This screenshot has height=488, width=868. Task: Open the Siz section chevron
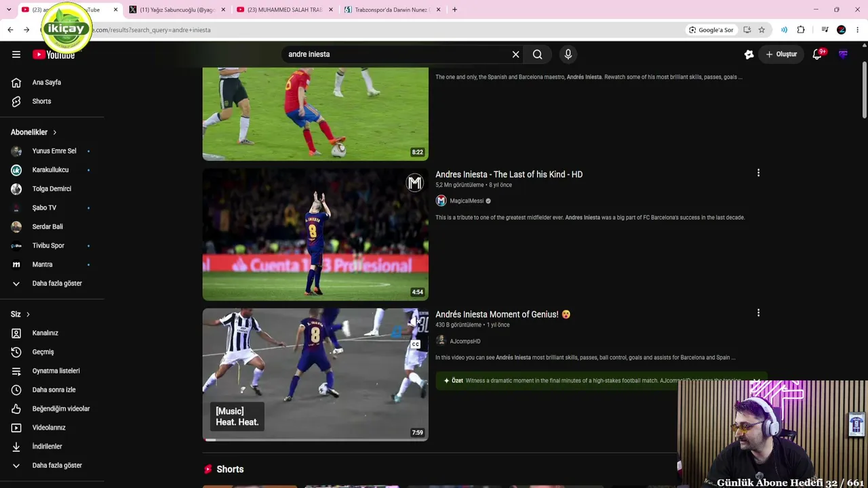tap(28, 314)
